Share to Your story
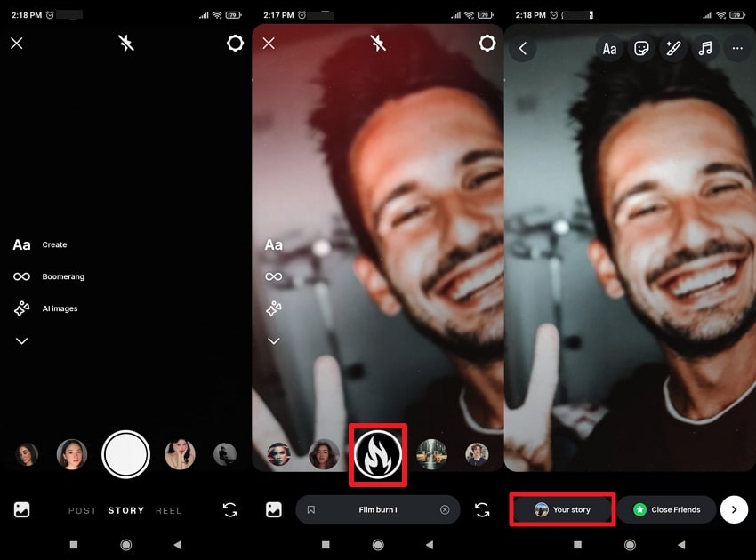756x560 pixels. pyautogui.click(x=562, y=509)
